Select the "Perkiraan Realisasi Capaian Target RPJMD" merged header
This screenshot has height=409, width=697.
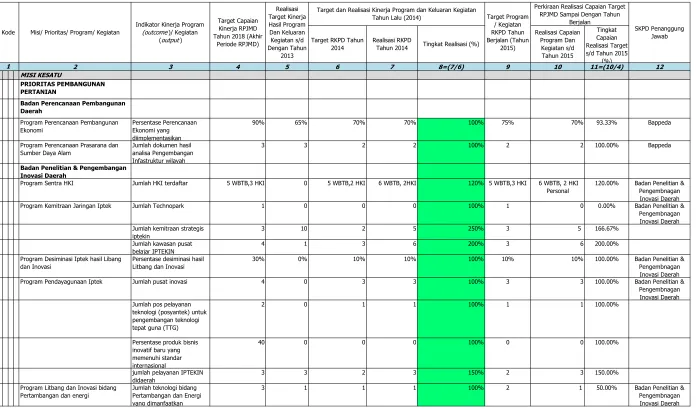580,14
